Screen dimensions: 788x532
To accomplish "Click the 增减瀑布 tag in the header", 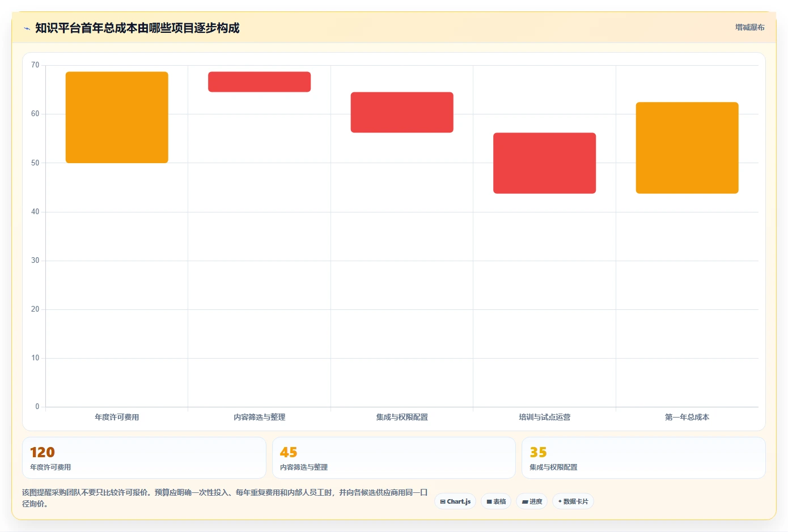I will click(x=749, y=27).
